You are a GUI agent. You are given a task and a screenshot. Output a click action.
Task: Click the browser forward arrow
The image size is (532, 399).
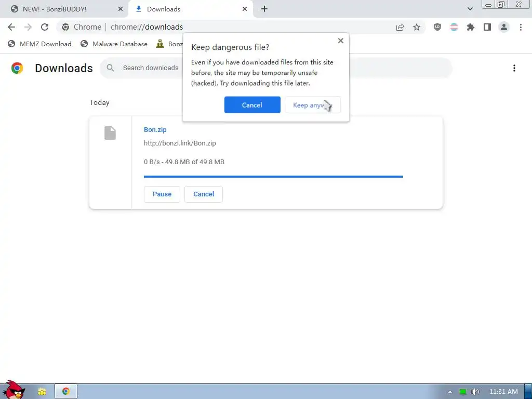tap(28, 27)
